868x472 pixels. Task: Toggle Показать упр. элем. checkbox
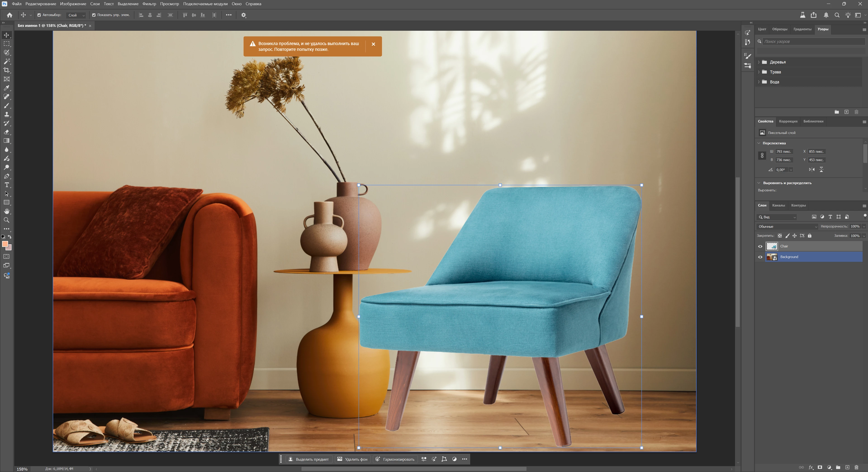[x=94, y=15]
